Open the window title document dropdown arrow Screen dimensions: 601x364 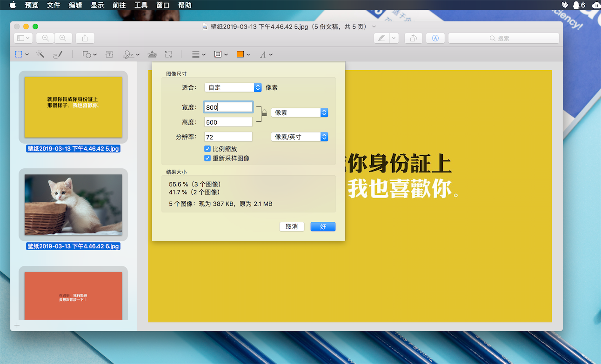[374, 26]
